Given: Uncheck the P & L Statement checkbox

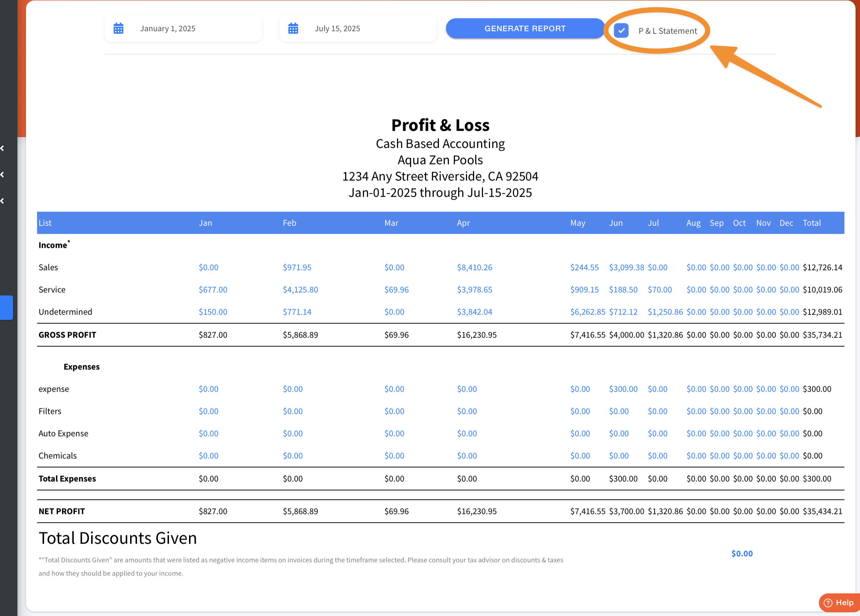Looking at the screenshot, I should click(x=621, y=31).
